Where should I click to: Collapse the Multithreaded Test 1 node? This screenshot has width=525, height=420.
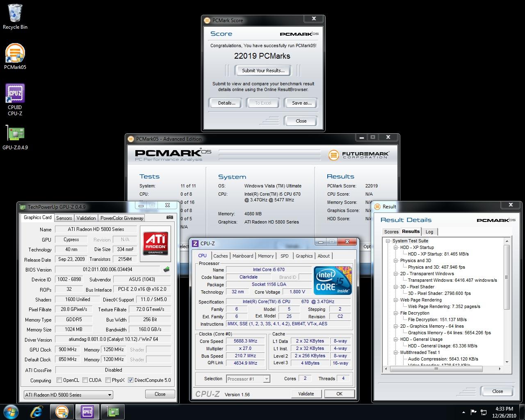pos(395,352)
